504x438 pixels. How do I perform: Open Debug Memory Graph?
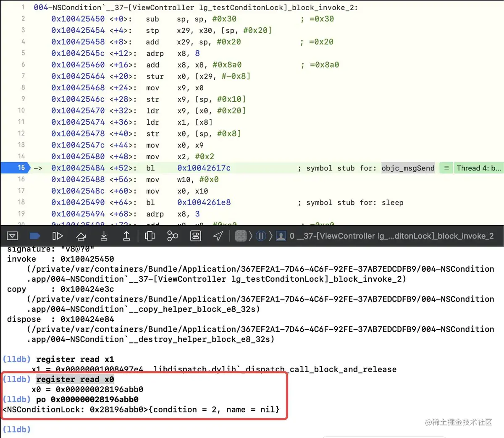(173, 236)
